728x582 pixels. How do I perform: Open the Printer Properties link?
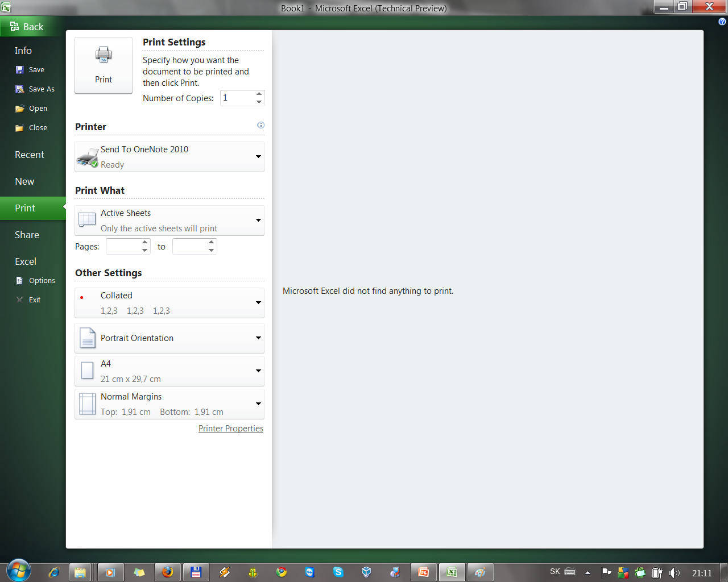pyautogui.click(x=231, y=429)
